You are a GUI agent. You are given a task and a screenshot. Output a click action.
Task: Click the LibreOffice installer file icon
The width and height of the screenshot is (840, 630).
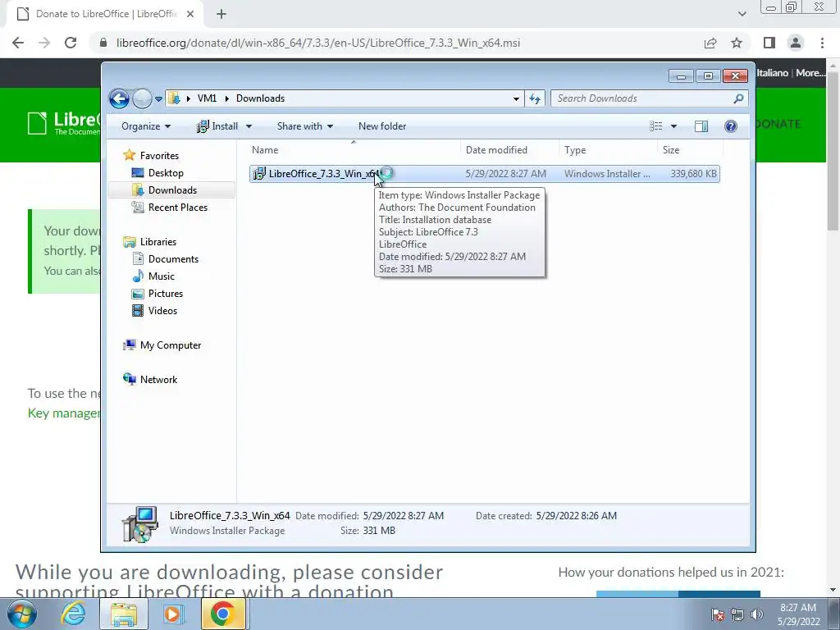click(x=259, y=174)
